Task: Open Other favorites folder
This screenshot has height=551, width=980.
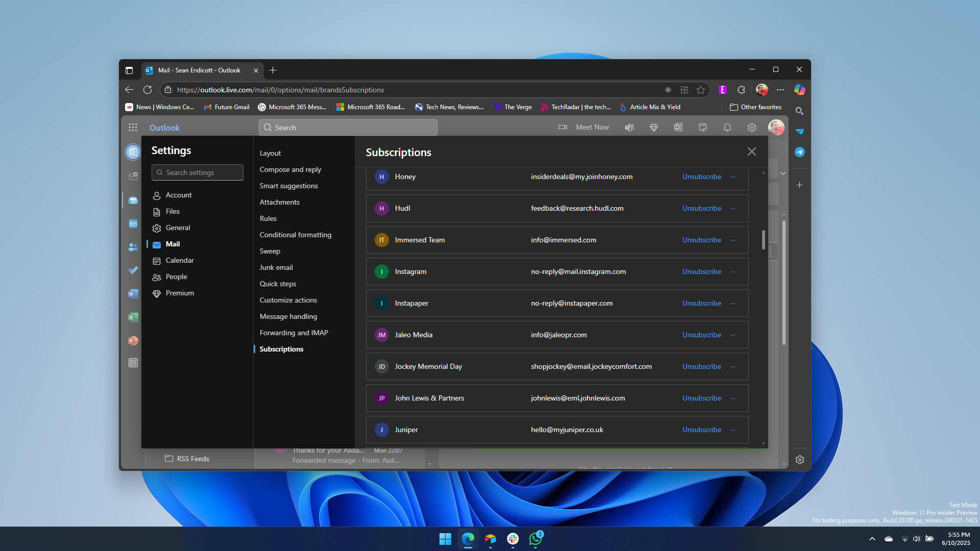Action: point(755,107)
